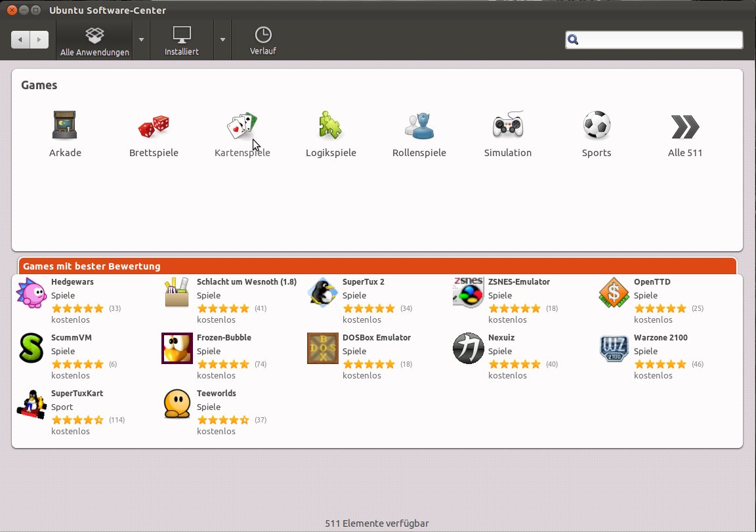Open the Warzone 2100 title
756x532 pixels.
click(x=661, y=338)
